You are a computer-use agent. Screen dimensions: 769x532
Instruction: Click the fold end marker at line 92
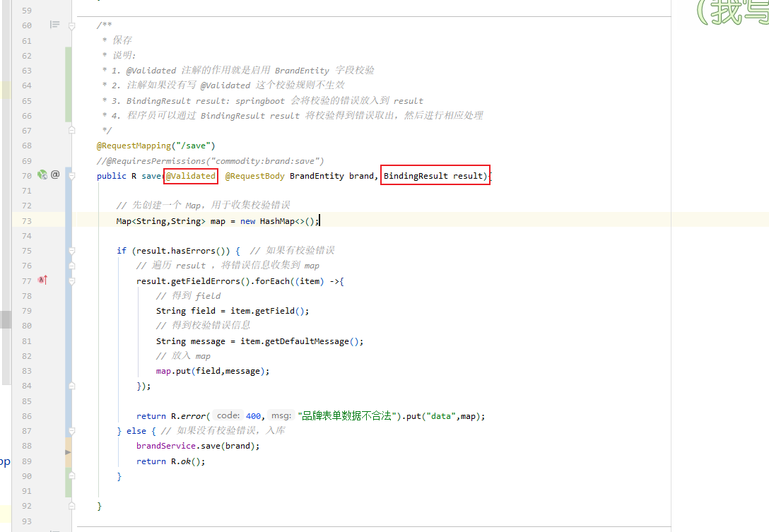click(71, 506)
